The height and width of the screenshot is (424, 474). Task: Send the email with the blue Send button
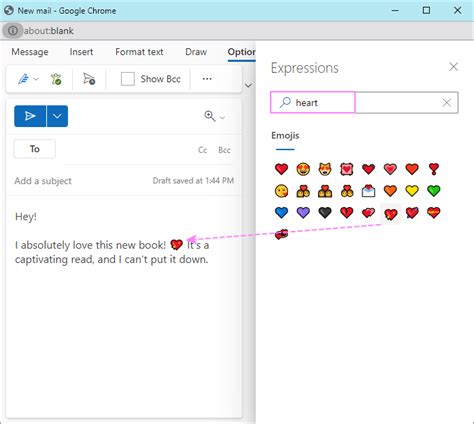tap(30, 116)
